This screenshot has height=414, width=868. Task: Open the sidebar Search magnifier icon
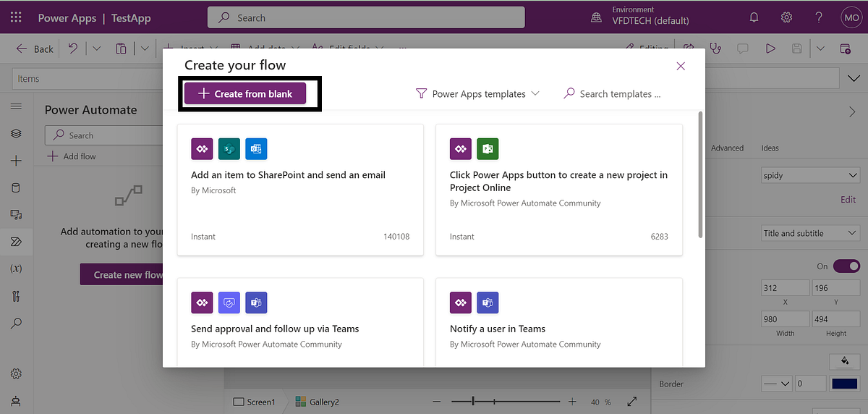click(16, 323)
